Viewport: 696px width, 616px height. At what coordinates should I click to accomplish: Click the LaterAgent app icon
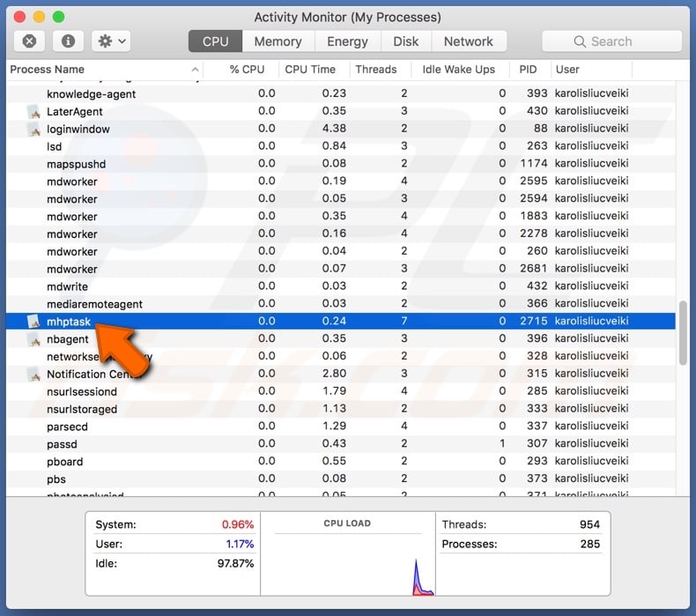(33, 111)
